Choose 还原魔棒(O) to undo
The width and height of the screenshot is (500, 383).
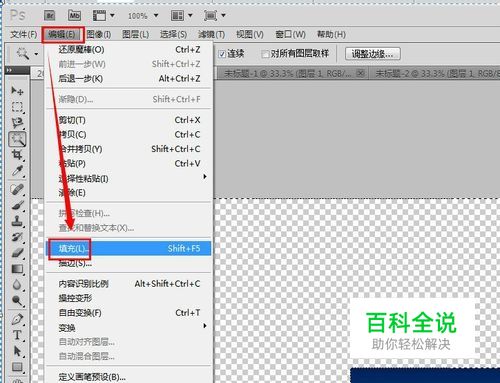point(129,50)
